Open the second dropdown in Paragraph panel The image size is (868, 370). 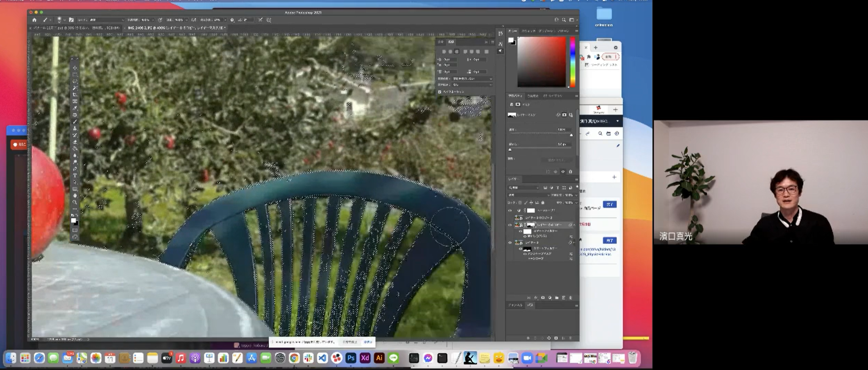click(472, 84)
